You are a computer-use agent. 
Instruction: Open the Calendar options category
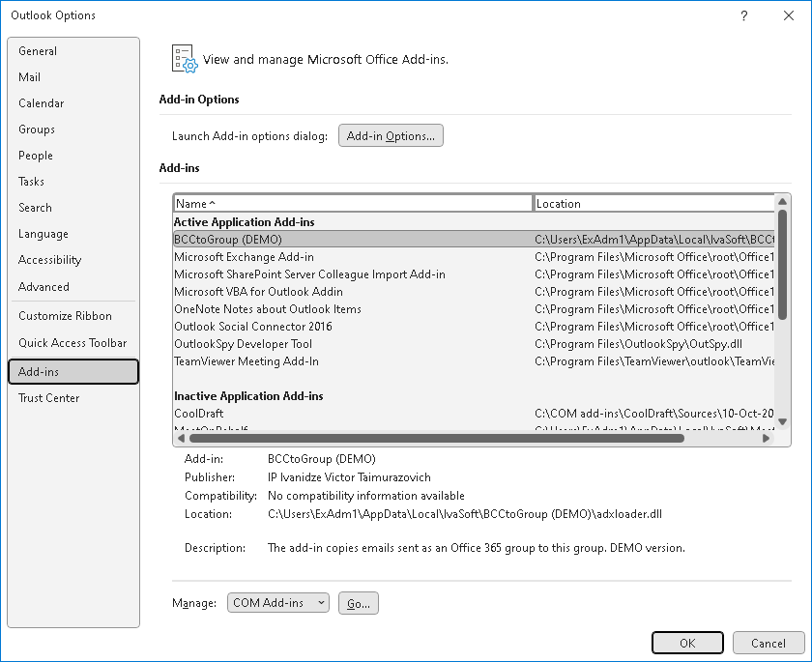tap(73, 103)
